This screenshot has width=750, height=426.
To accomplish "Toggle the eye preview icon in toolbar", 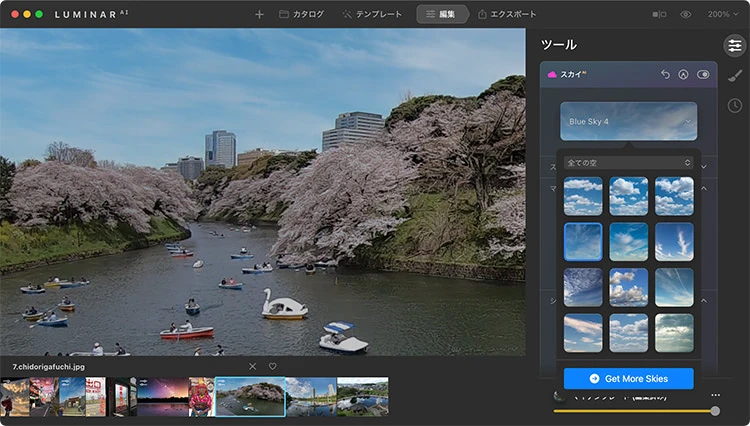I will pyautogui.click(x=686, y=15).
